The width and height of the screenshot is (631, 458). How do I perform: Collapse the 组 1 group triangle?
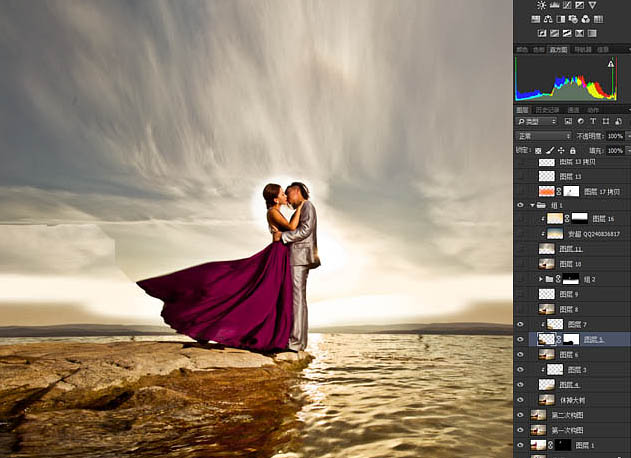pos(532,205)
